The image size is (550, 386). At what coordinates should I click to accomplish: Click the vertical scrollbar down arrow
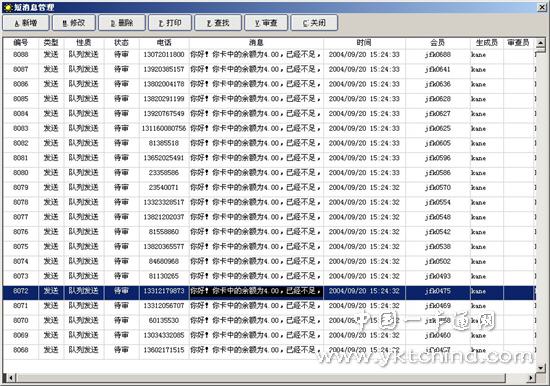[541, 367]
